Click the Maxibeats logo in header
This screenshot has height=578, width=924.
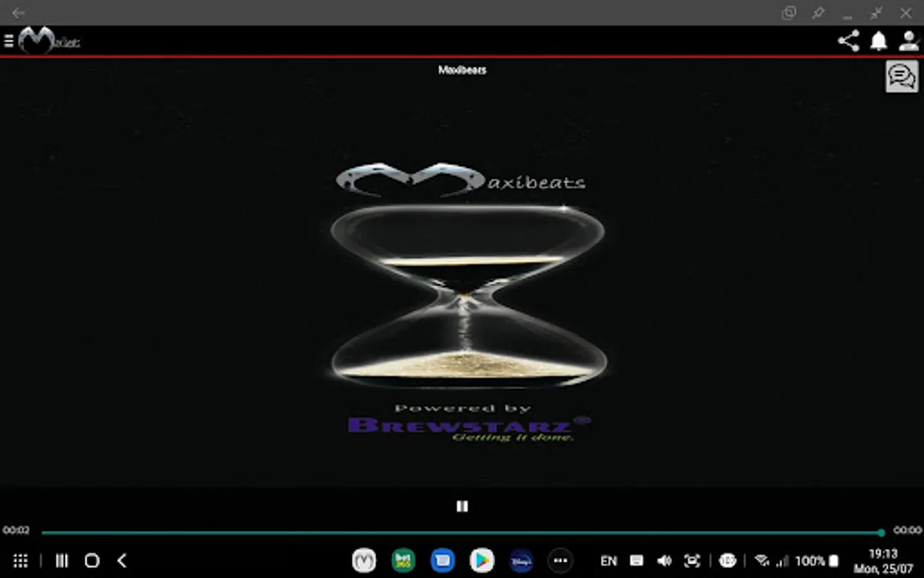click(x=49, y=41)
